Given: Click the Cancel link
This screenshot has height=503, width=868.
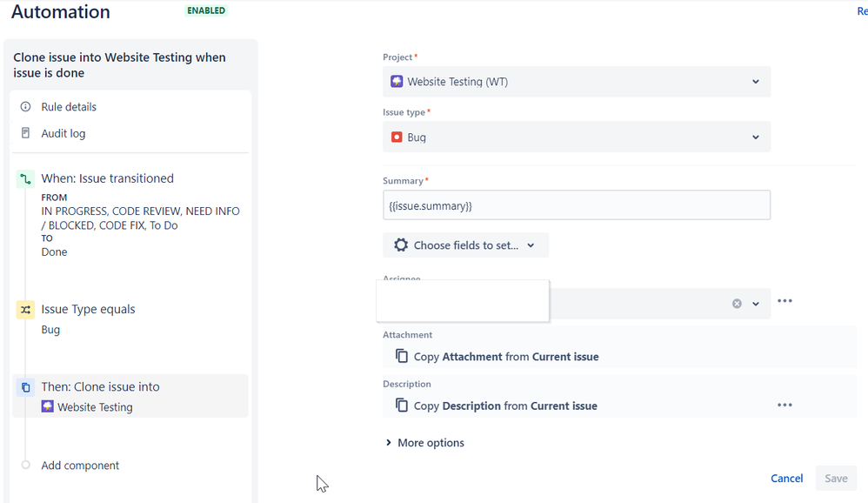Looking at the screenshot, I should tap(786, 478).
